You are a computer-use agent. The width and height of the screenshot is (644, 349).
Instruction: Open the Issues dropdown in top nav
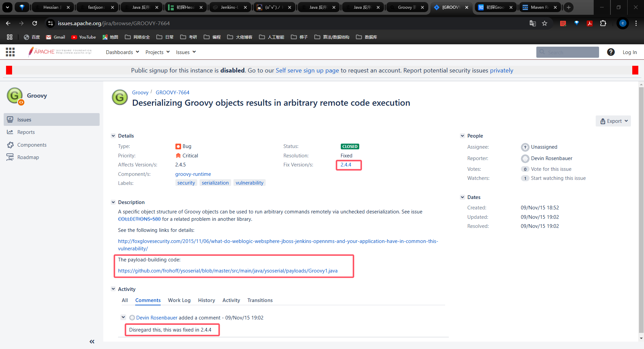(x=186, y=52)
